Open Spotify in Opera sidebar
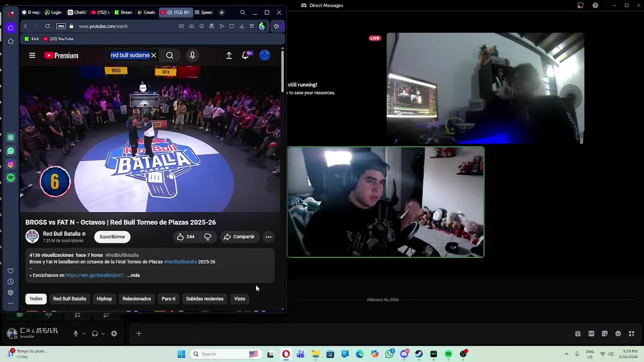Viewport: 644px width, 362px height. point(11,177)
